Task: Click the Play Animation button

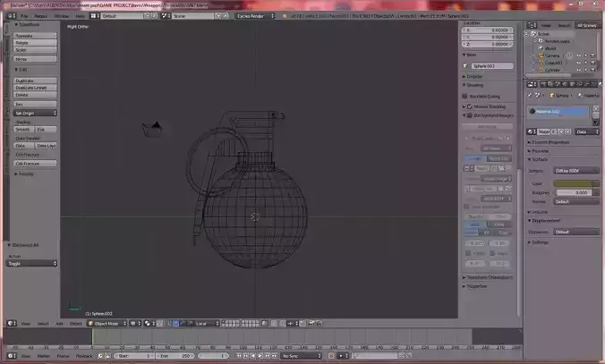Action: (260, 356)
